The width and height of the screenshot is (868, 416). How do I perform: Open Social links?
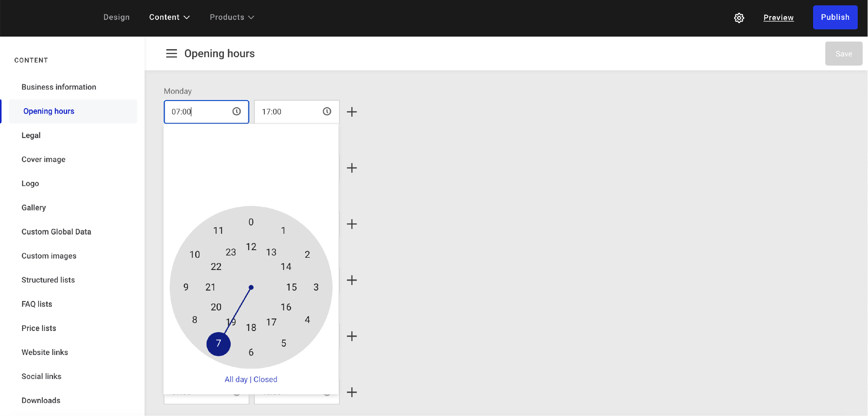tap(41, 376)
